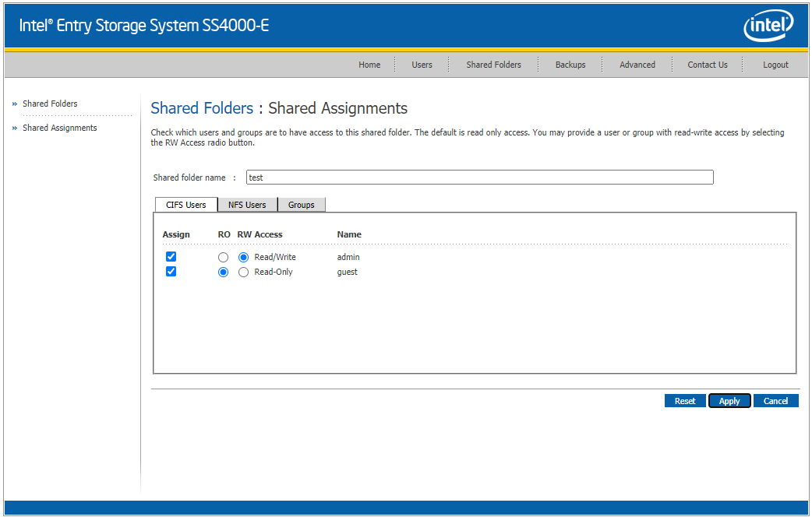Click the Assign column header
812x517 pixels.
pos(176,234)
